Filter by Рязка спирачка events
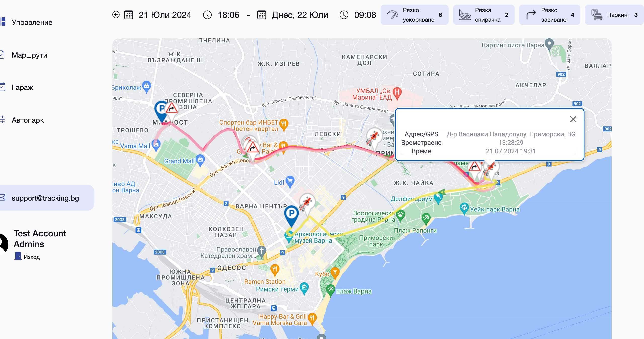The height and width of the screenshot is (339, 644). point(484,15)
